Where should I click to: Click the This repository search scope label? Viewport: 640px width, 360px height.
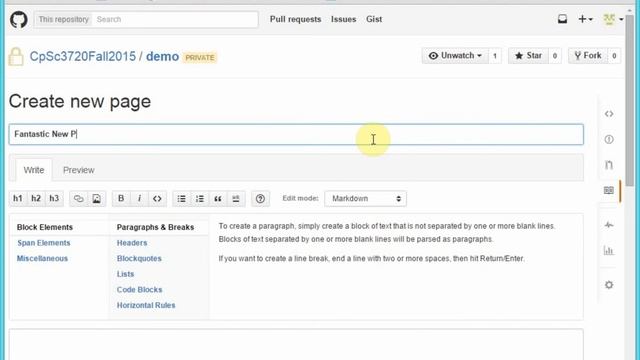[x=64, y=19]
